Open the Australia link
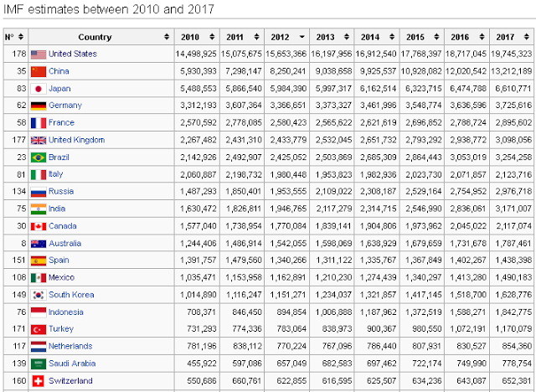Screen dimensions: 536x392 64,244
